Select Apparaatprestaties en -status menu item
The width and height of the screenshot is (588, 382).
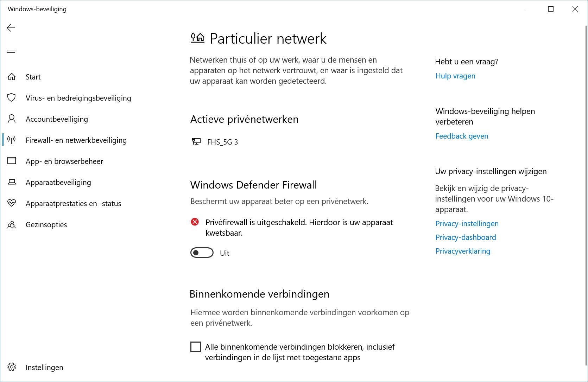(73, 204)
